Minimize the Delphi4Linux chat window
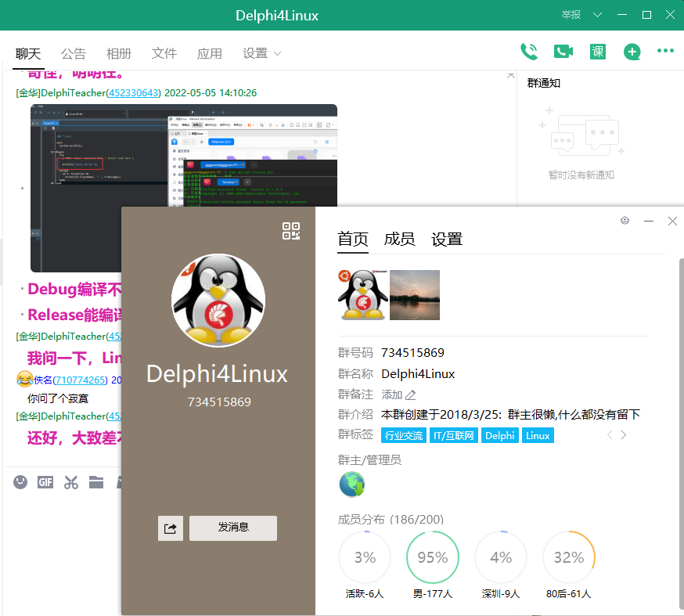 [622, 15]
